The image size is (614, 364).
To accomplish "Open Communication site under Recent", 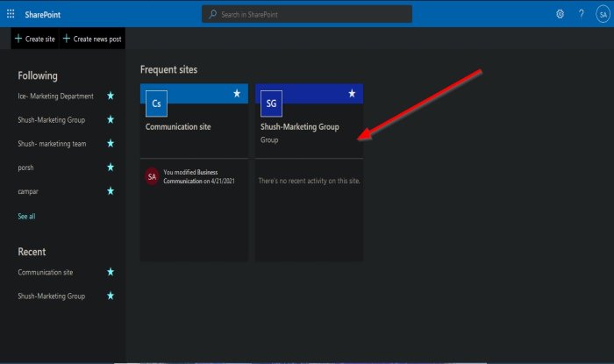I will coord(46,272).
